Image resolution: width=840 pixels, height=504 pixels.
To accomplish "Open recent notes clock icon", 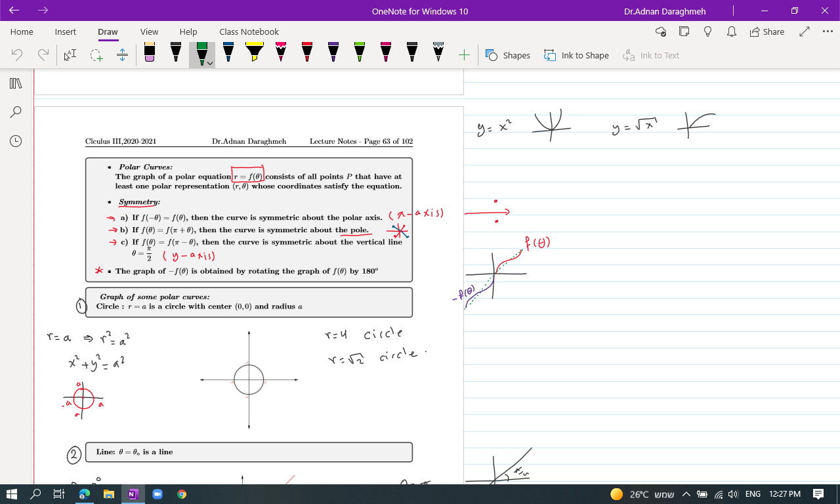I will (x=16, y=141).
